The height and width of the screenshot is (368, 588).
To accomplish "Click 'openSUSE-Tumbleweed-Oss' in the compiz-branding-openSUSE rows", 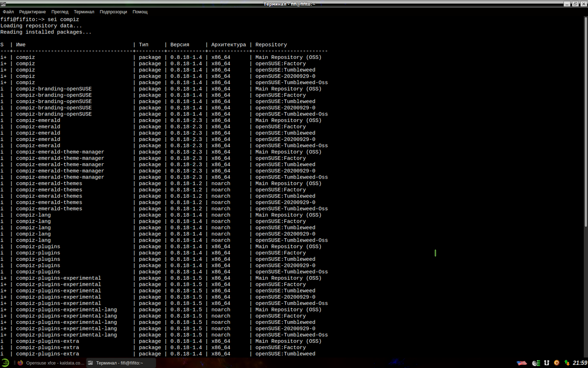I will pyautogui.click(x=292, y=114).
